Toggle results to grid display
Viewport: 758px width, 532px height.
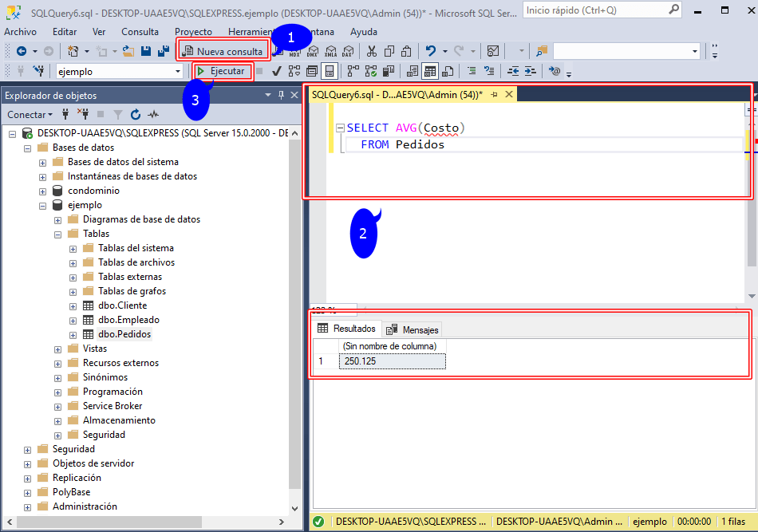pos(431,71)
